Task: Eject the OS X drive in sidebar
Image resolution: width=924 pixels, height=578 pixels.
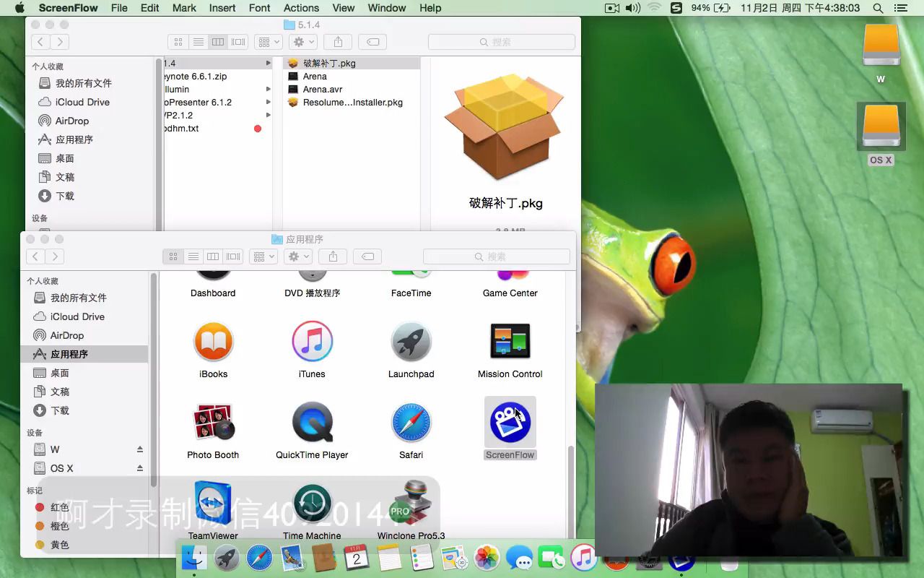Action: tap(140, 468)
